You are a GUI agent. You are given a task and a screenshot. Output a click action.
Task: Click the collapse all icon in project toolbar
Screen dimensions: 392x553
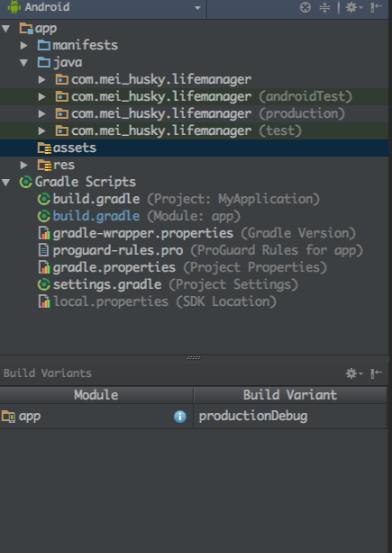tap(325, 7)
